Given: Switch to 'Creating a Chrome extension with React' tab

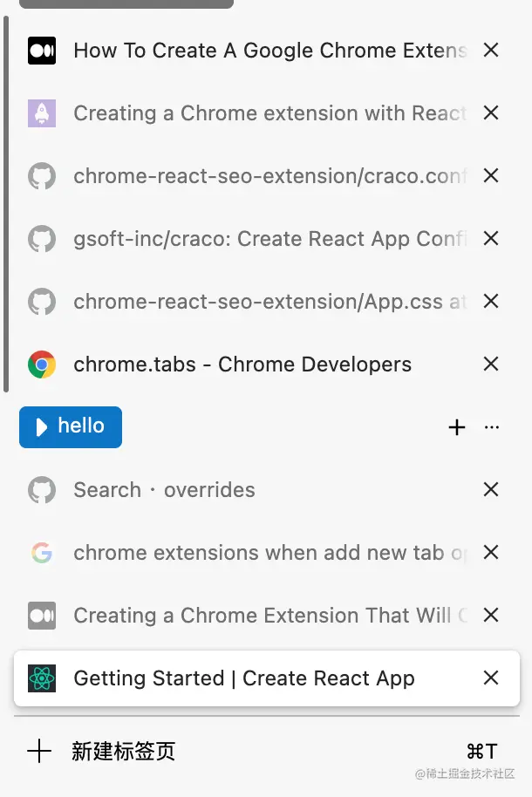Looking at the screenshot, I should tap(270, 113).
